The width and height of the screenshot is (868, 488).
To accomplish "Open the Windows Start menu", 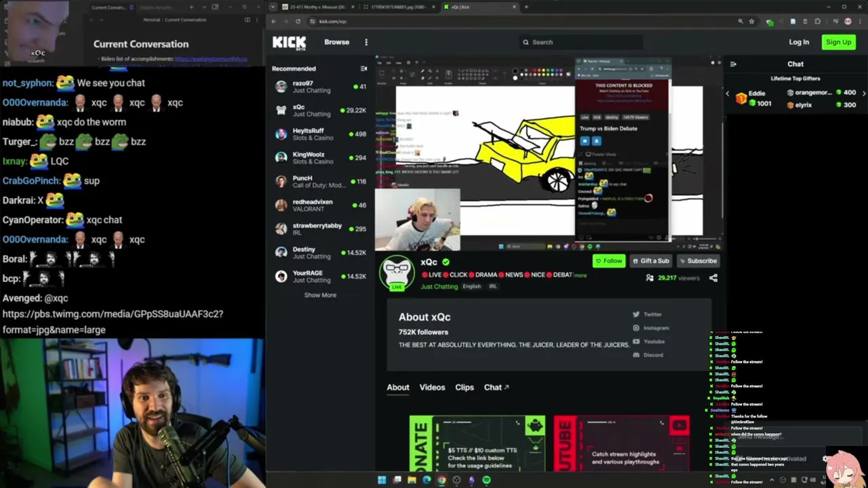I will pos(382,481).
